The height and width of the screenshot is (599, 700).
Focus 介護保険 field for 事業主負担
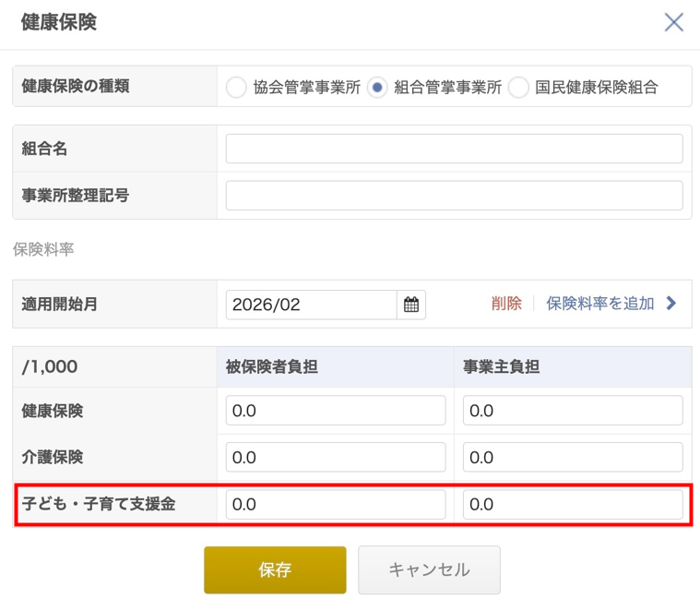573,457
